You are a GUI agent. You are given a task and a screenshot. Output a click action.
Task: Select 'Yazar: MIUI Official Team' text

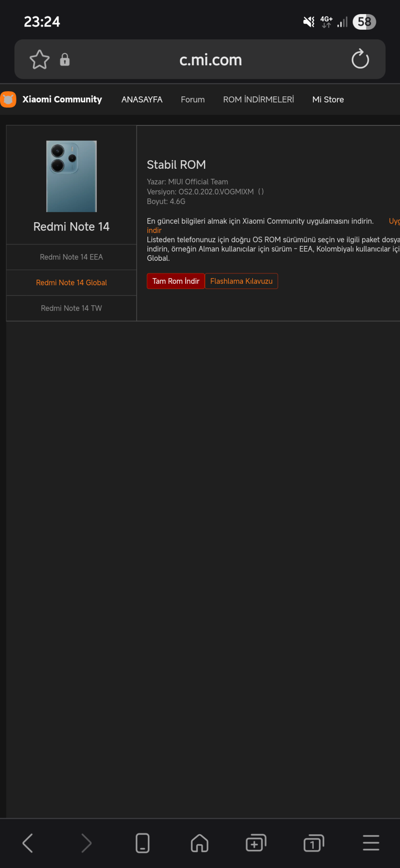click(187, 182)
